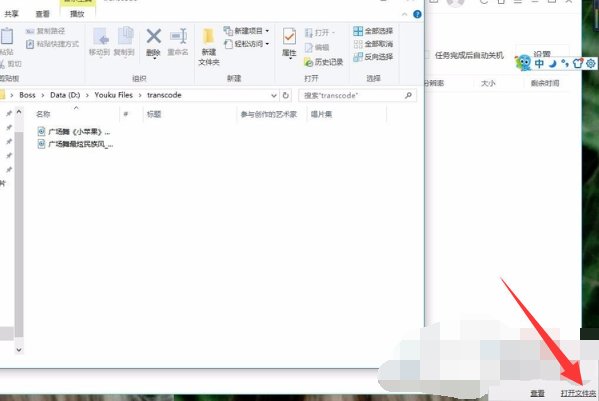The height and width of the screenshot is (401, 599).
Task: Sort by the 名称 column header
Action: coord(43,114)
